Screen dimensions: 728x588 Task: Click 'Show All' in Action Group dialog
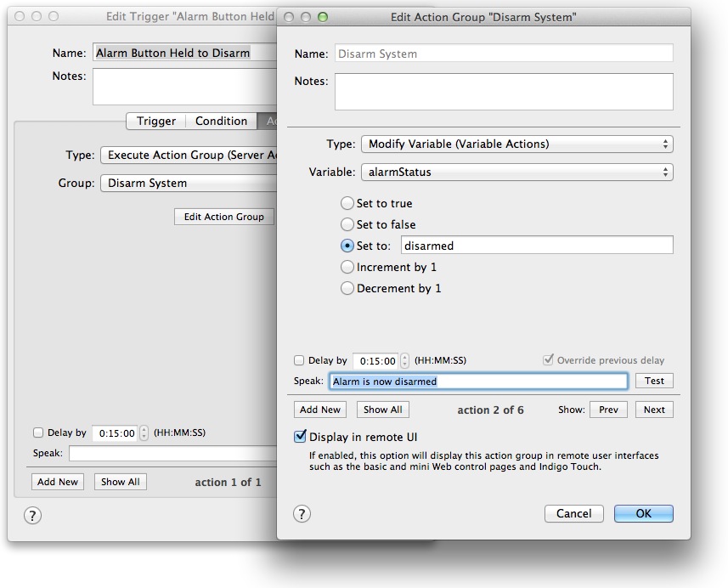[x=382, y=410]
